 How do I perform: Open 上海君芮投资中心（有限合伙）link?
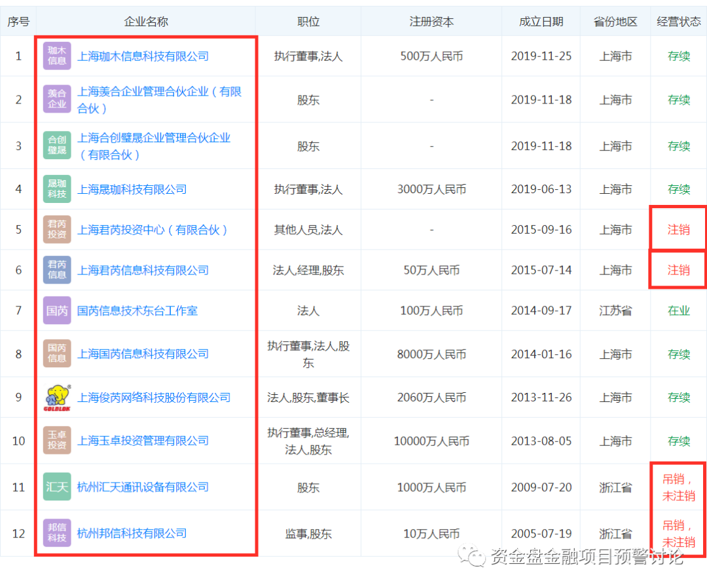tap(152, 230)
